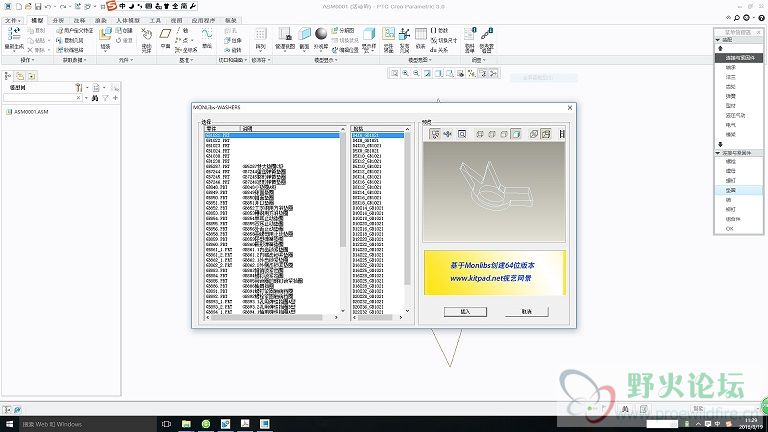Toggle the last framed window icon in the preview toolbar
The width and height of the screenshot is (768, 432).
tap(546, 134)
